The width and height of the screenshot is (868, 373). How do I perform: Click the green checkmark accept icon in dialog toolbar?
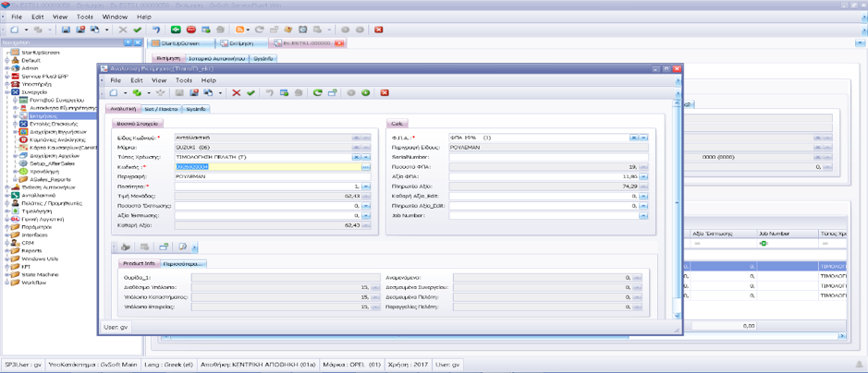click(251, 93)
